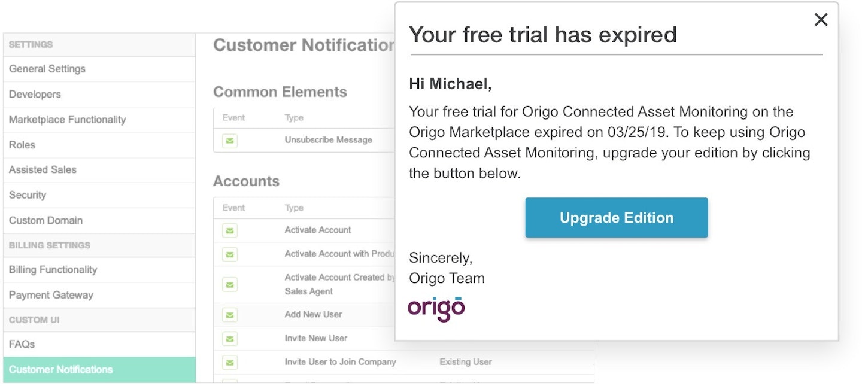Click envelope icon for Activate Account with Product
868x386 pixels.
point(230,254)
